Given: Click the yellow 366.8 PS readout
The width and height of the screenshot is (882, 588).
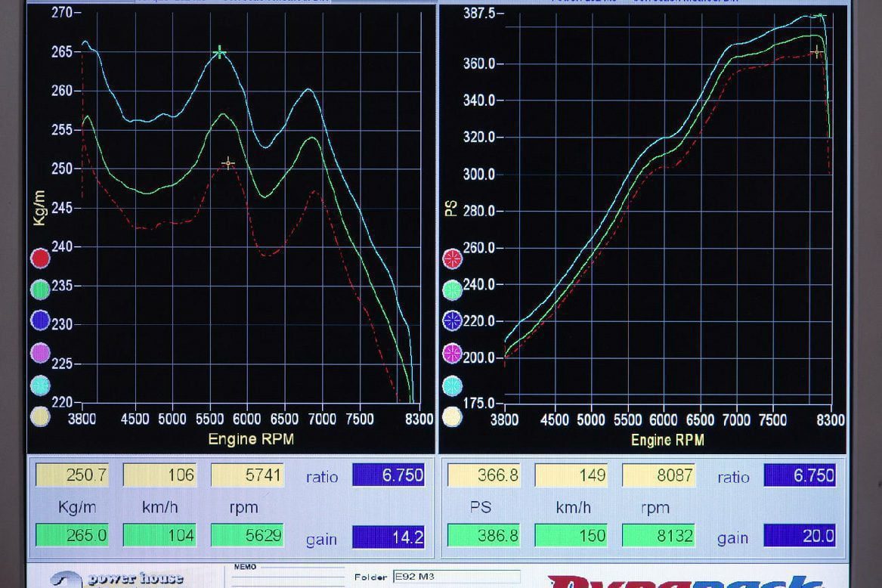Looking at the screenshot, I should pos(483,475).
